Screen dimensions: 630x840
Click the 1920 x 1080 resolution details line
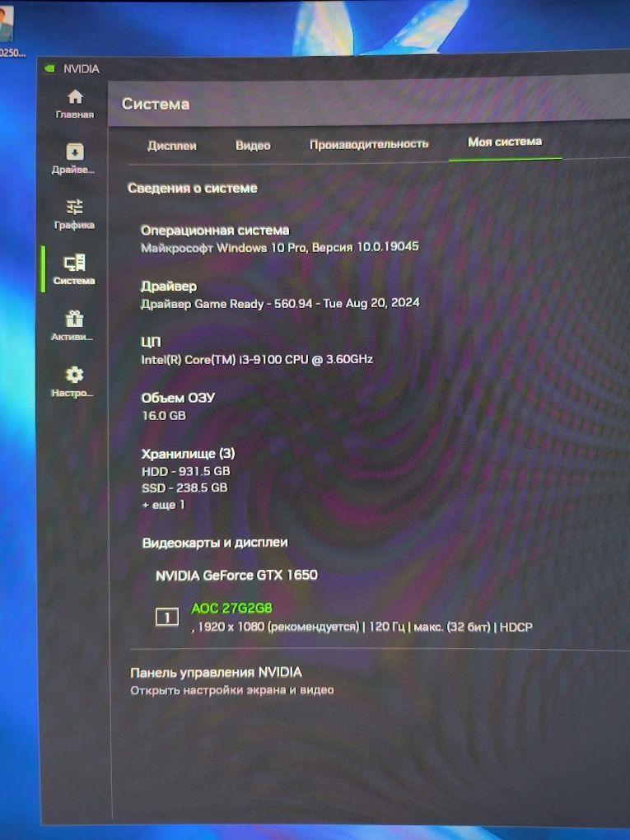point(362,627)
